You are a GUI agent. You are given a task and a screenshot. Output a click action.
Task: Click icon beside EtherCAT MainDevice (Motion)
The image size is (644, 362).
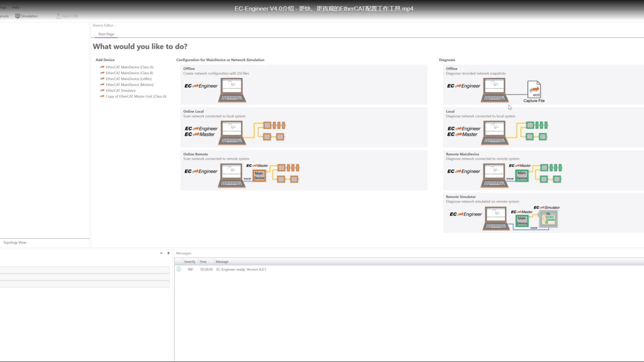tap(102, 85)
